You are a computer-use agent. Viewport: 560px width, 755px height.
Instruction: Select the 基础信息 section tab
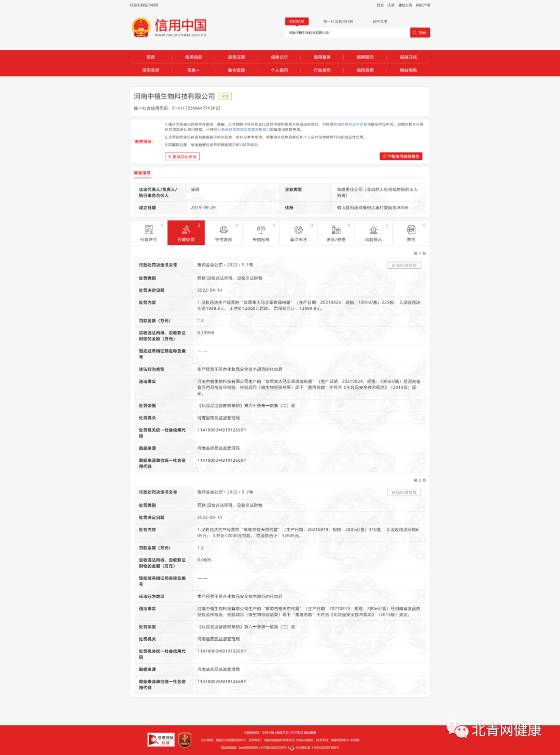(x=142, y=173)
